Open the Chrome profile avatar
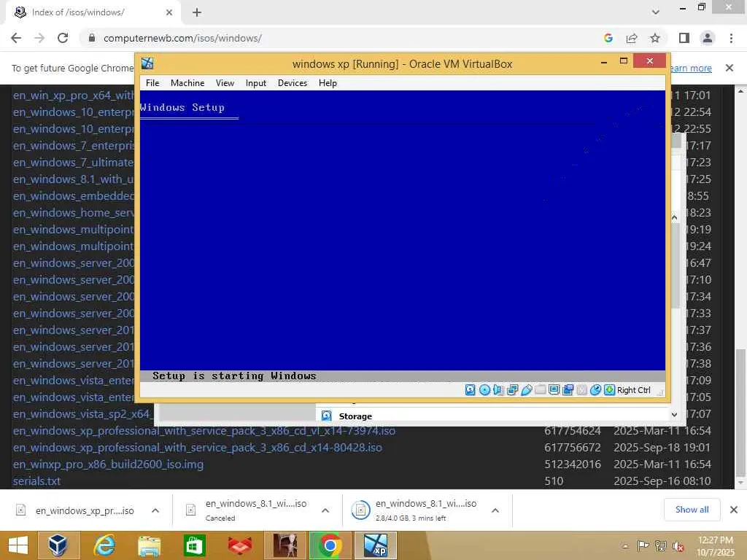Viewport: 747px width, 560px height. (708, 38)
